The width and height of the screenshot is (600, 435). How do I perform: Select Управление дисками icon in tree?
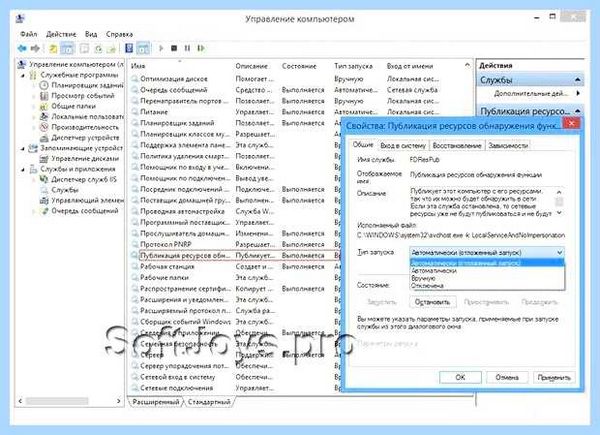[x=44, y=158]
